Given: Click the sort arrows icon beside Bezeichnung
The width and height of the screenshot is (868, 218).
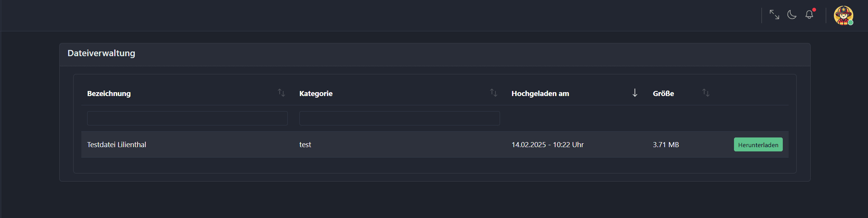Looking at the screenshot, I should (x=281, y=93).
